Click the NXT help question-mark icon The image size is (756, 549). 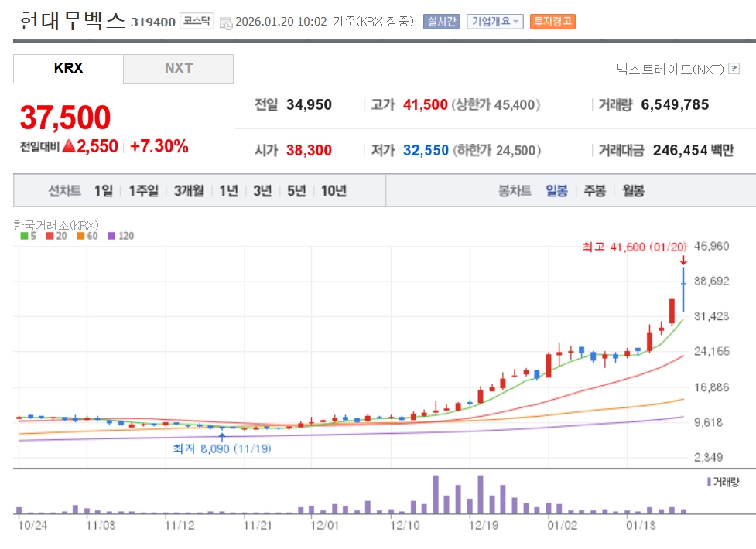click(x=734, y=70)
